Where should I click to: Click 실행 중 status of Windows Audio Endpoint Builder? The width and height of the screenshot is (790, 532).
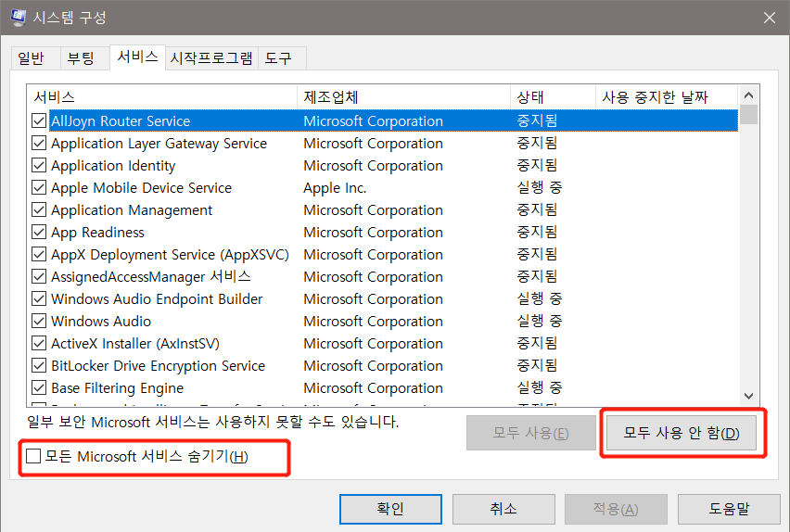click(x=539, y=298)
